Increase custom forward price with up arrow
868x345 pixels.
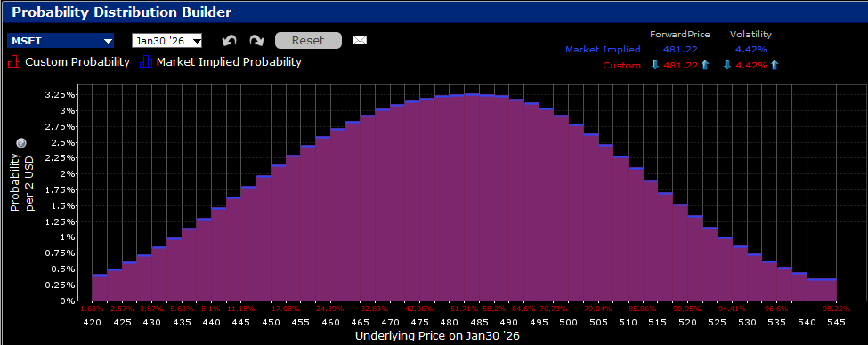705,65
